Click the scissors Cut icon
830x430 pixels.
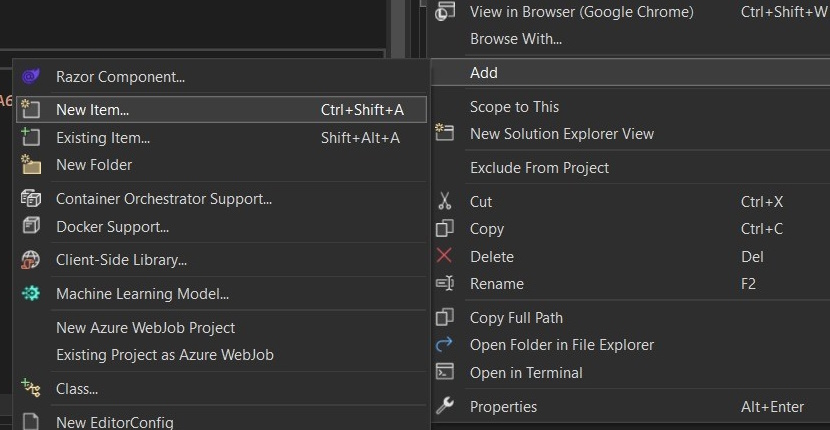(x=445, y=202)
